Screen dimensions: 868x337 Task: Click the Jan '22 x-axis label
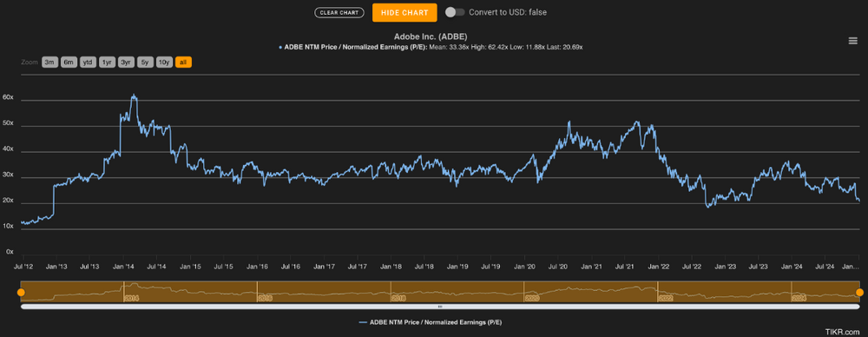(x=658, y=267)
